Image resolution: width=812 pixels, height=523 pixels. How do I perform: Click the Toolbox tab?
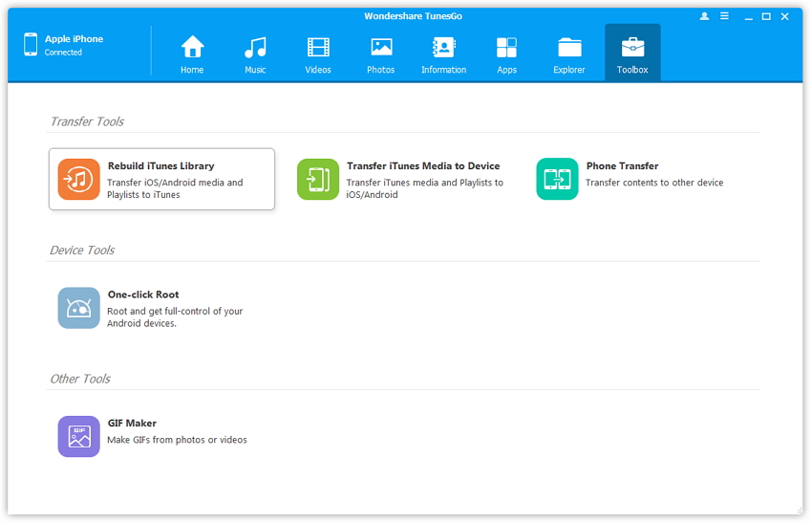coord(632,54)
